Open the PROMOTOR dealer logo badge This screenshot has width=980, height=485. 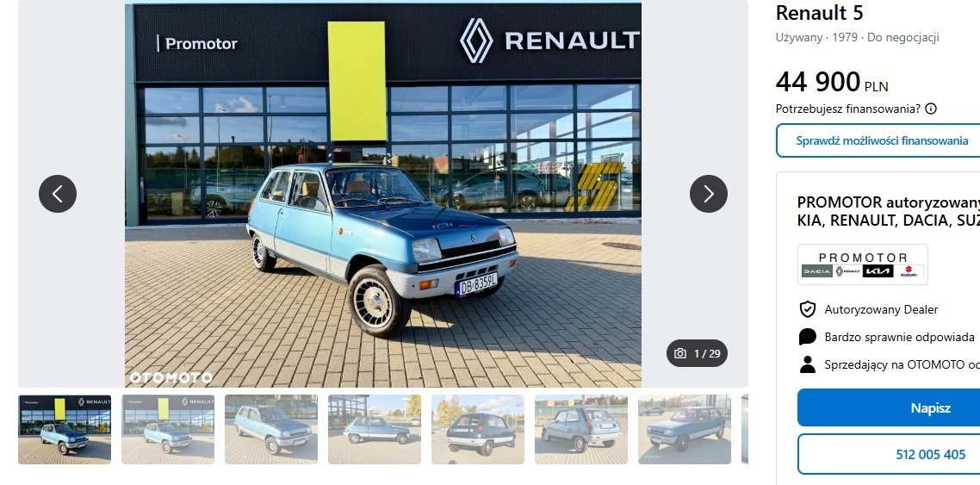tap(863, 264)
